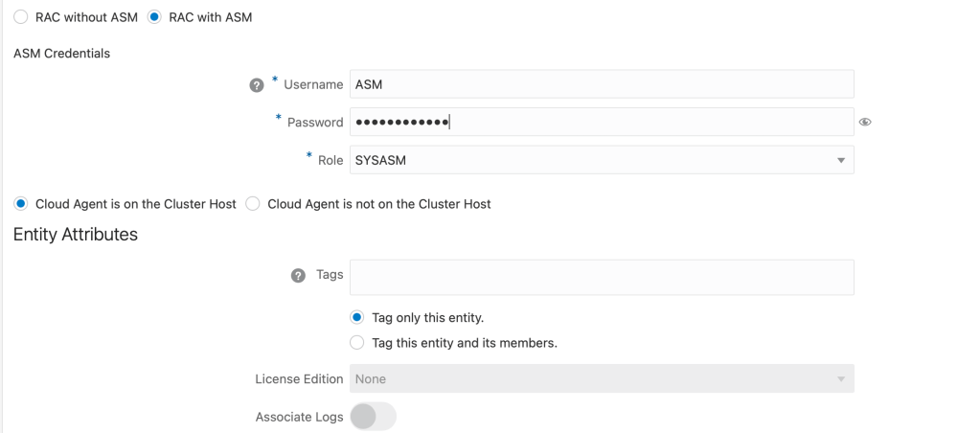Focus the Password input field
980x433 pixels.
[x=602, y=122]
